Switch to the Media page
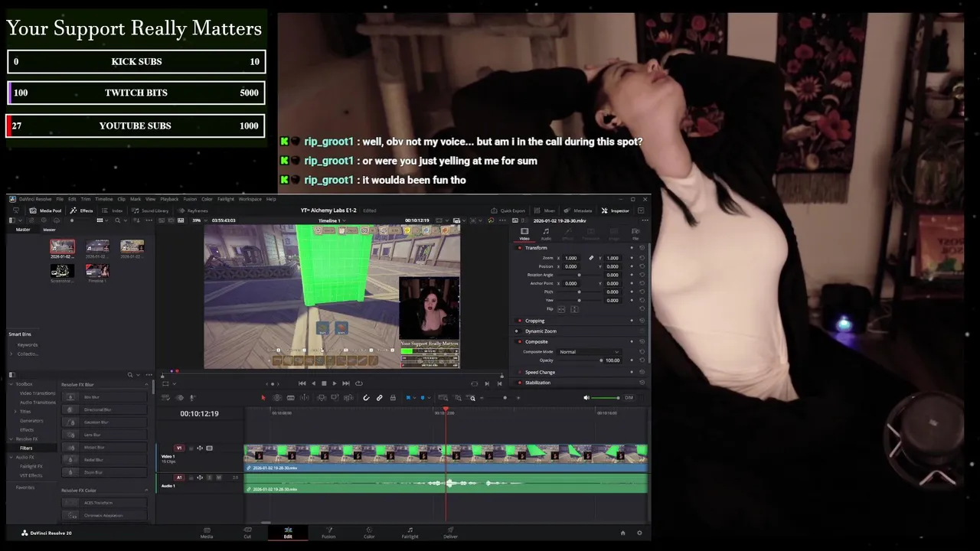The width and height of the screenshot is (980, 551). 207,533
